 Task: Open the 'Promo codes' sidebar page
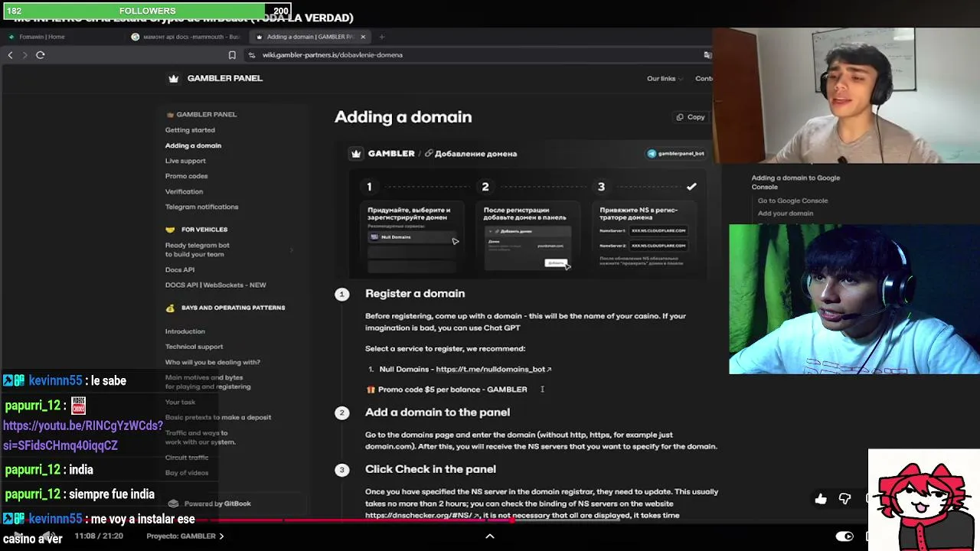coord(186,176)
